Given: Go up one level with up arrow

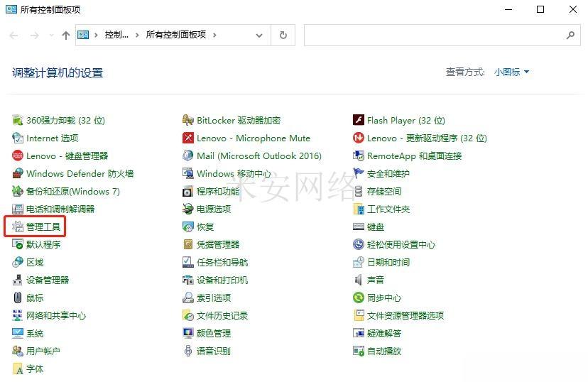Looking at the screenshot, I should (66, 36).
